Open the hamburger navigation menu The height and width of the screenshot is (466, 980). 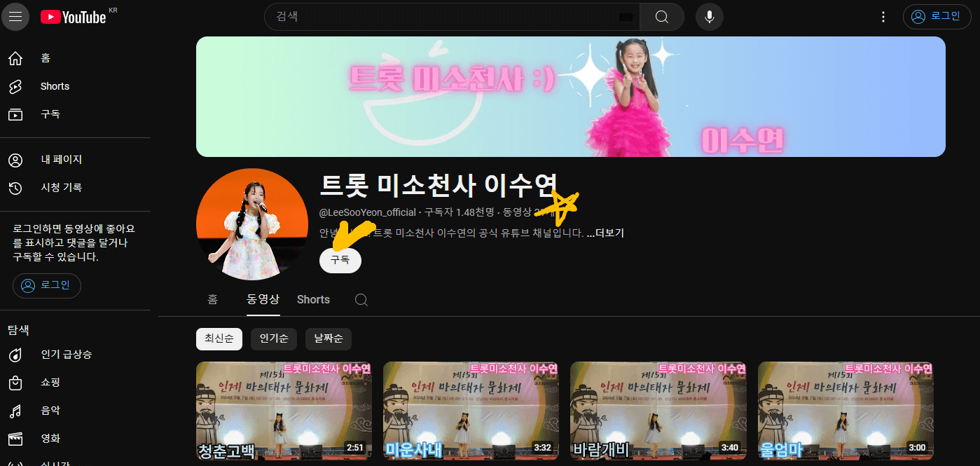pos(15,16)
